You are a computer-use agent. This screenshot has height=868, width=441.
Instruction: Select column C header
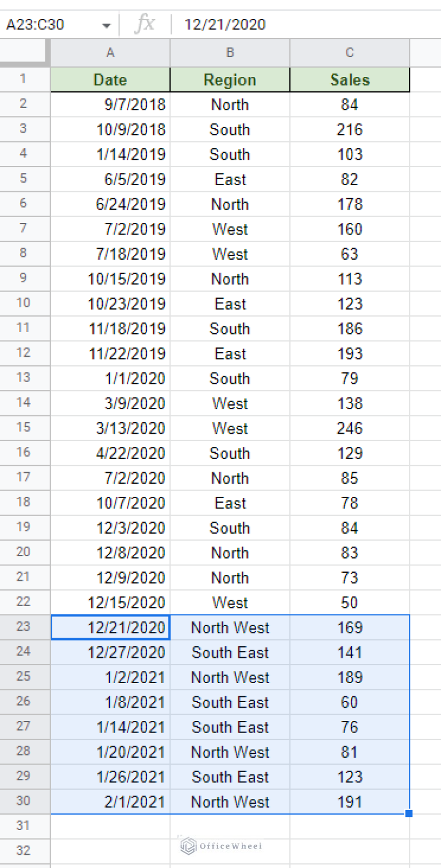click(x=350, y=53)
